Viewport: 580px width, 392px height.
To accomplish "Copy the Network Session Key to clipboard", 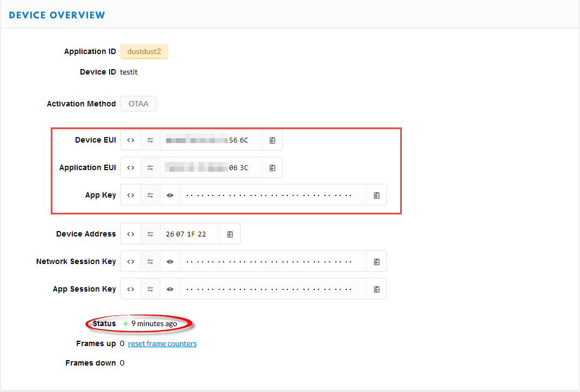I will pyautogui.click(x=376, y=261).
